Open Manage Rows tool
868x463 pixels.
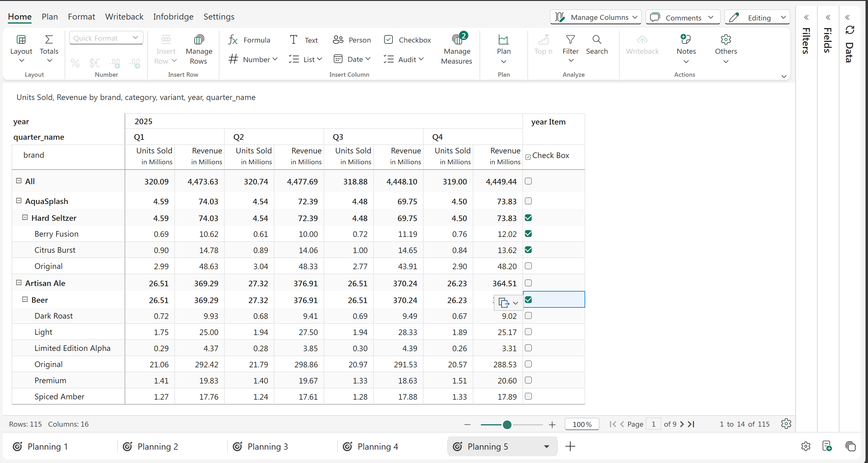[x=199, y=40]
